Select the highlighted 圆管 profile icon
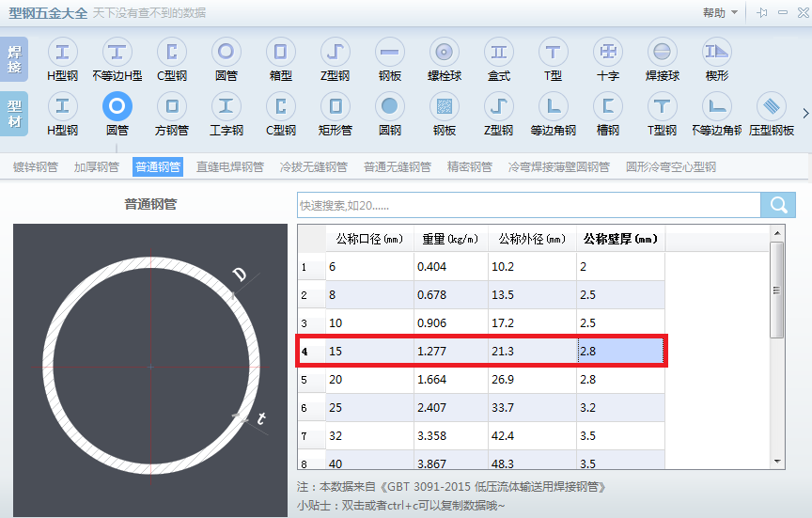 (117, 107)
